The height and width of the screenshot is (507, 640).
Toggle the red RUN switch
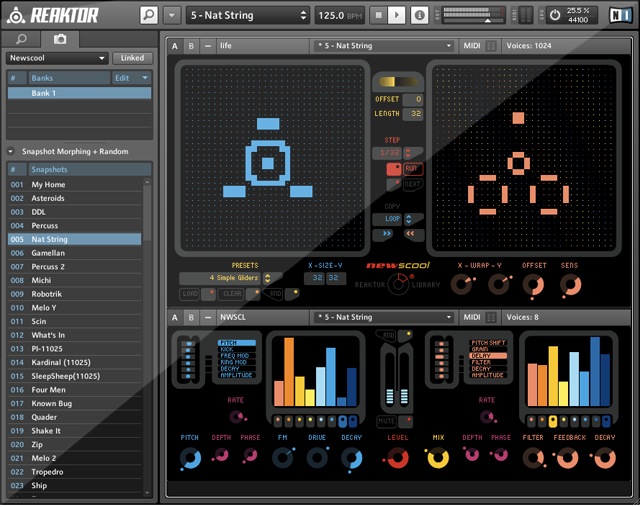click(394, 169)
